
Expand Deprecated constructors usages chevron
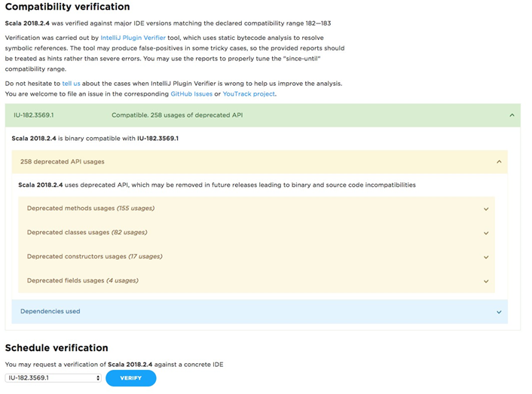(x=486, y=257)
